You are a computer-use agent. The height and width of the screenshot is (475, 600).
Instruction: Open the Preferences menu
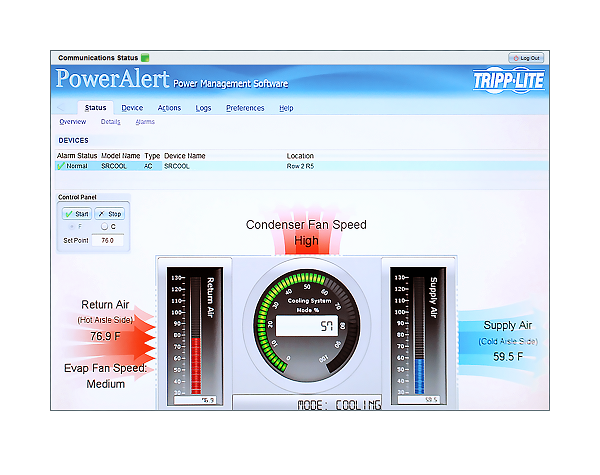point(245,107)
